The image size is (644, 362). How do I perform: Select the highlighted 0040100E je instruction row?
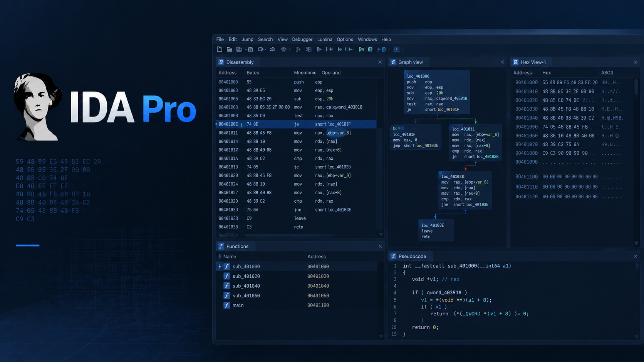pos(296,124)
